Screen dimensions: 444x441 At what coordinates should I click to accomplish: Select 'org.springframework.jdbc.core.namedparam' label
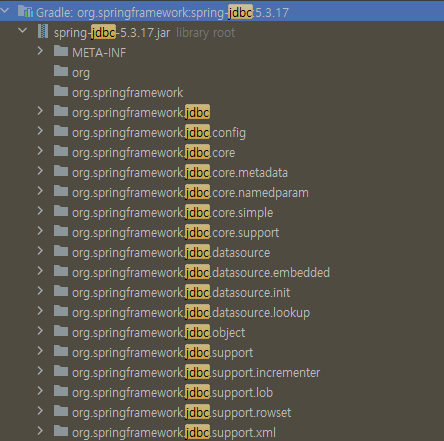(x=190, y=193)
